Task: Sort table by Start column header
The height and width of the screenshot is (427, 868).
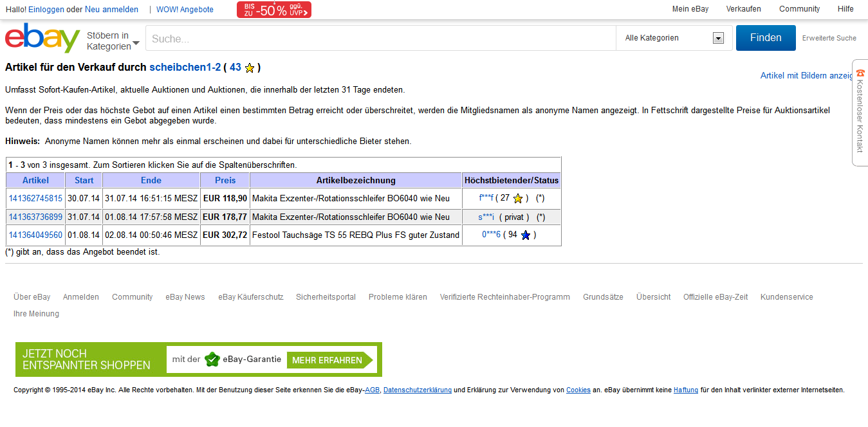Action: [x=84, y=180]
